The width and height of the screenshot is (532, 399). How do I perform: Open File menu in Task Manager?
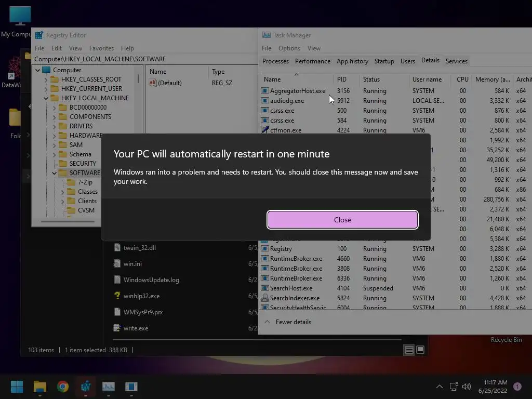(x=267, y=48)
